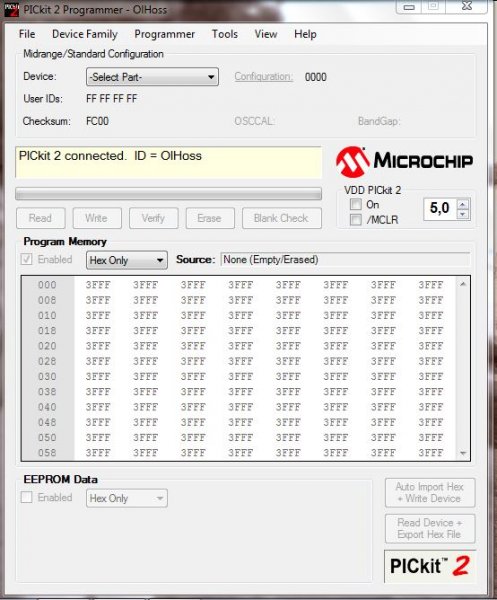Click the Microchip logo

tap(404, 161)
